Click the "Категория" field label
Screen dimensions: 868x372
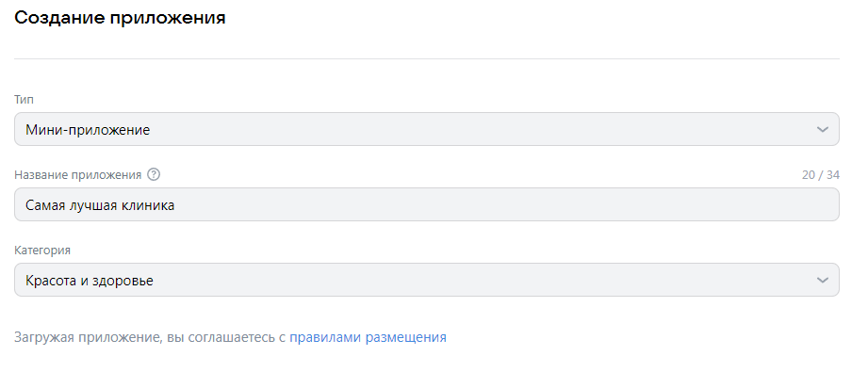click(x=42, y=251)
